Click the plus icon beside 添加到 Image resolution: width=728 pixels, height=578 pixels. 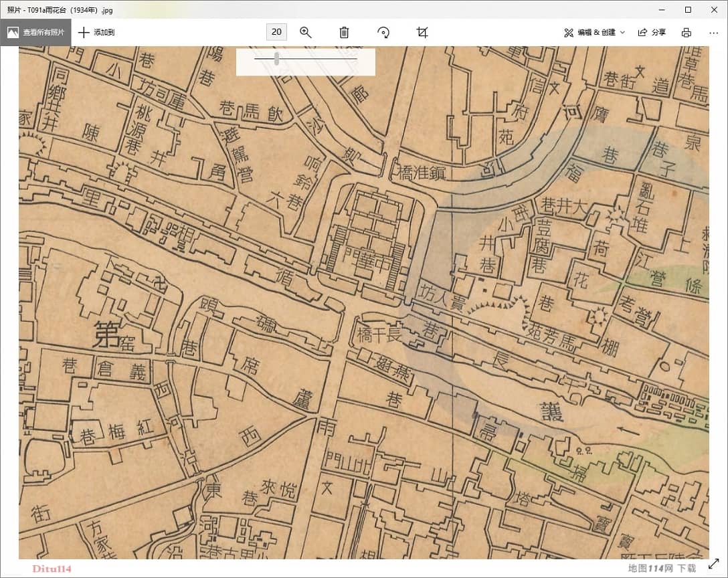click(x=84, y=32)
